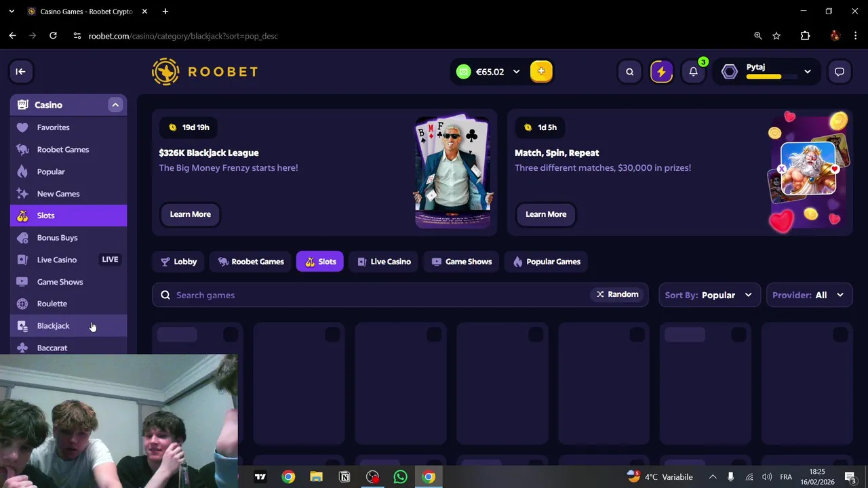Screen dimensions: 868x488
Task: Switch to the Roobet Games tab
Action: pos(250,262)
